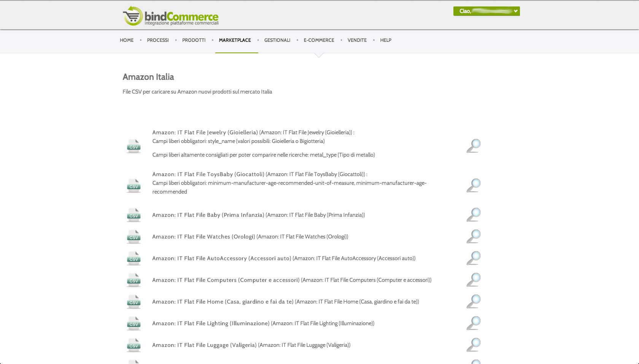The height and width of the screenshot is (364, 639).
Task: Click the magnifier icon for Lighting row
Action: (x=474, y=323)
